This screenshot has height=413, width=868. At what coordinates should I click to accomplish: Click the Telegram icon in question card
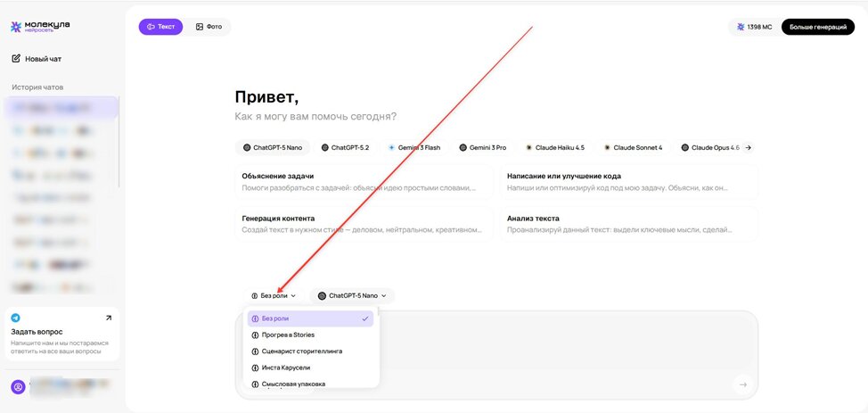tap(16, 318)
